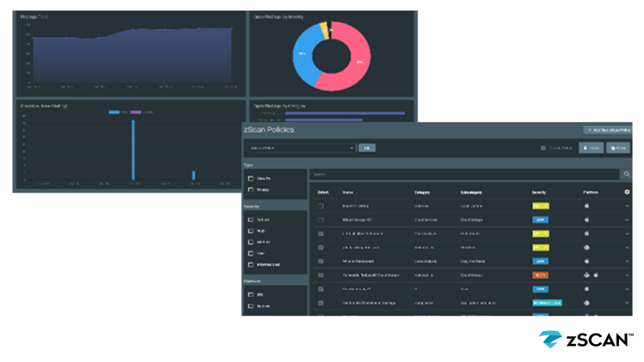Click the Android icon in the Informational-severity row
The image size is (644, 362).
click(x=586, y=303)
